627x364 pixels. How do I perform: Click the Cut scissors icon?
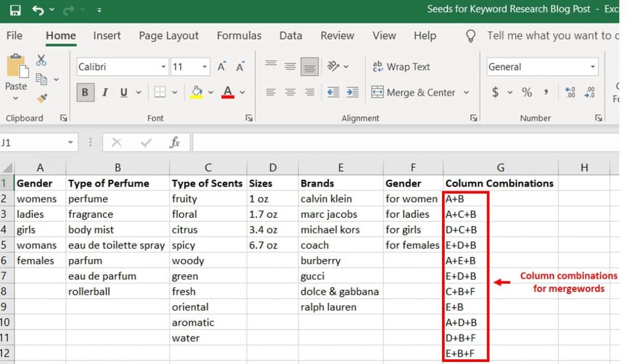pos(41,60)
